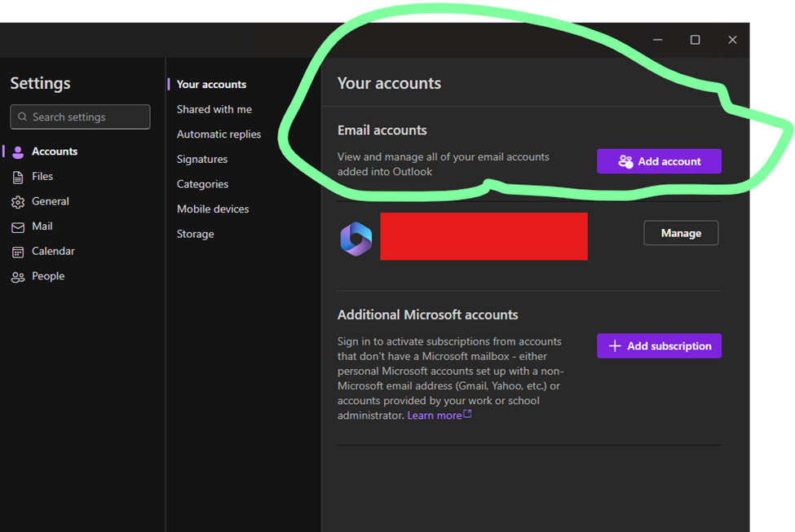This screenshot has width=795, height=532.
Task: Select Storage in accounts submenu
Action: click(x=195, y=234)
